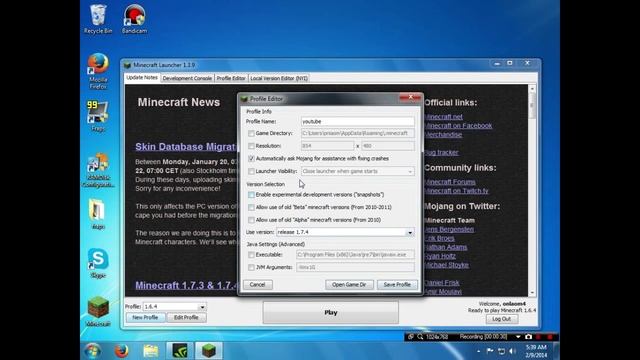Screen dimensions: 640x360
Task: Switch to the Local Version Editor tab
Action: 279,78
